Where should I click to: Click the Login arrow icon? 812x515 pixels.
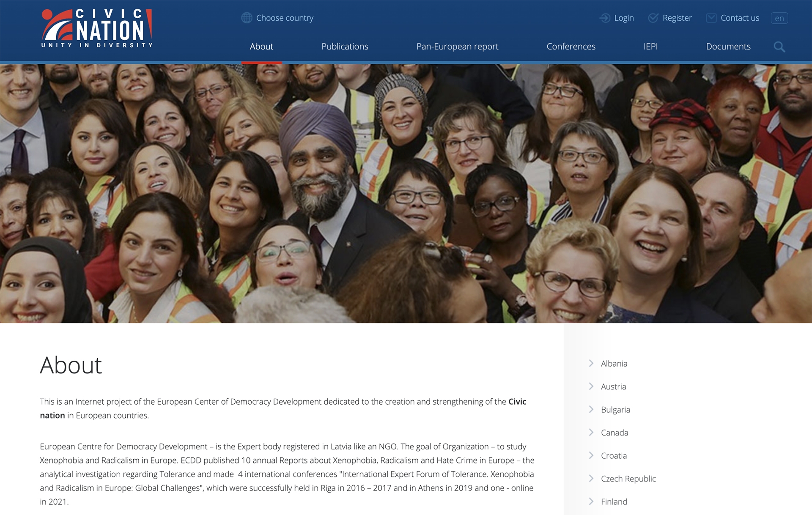point(605,18)
